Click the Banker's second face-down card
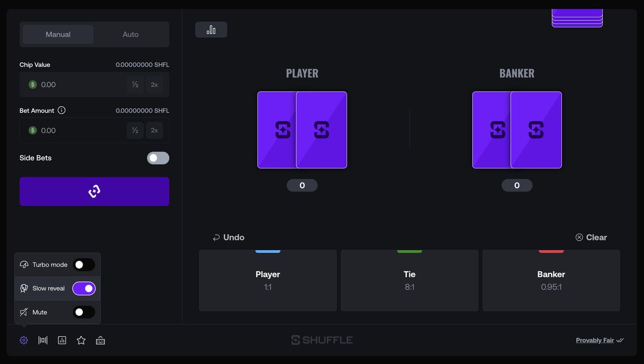This screenshot has width=644, height=364. tap(536, 130)
